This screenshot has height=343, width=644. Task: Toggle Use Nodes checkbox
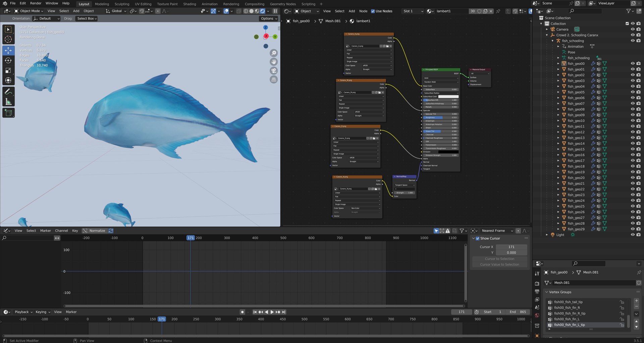pos(373,11)
